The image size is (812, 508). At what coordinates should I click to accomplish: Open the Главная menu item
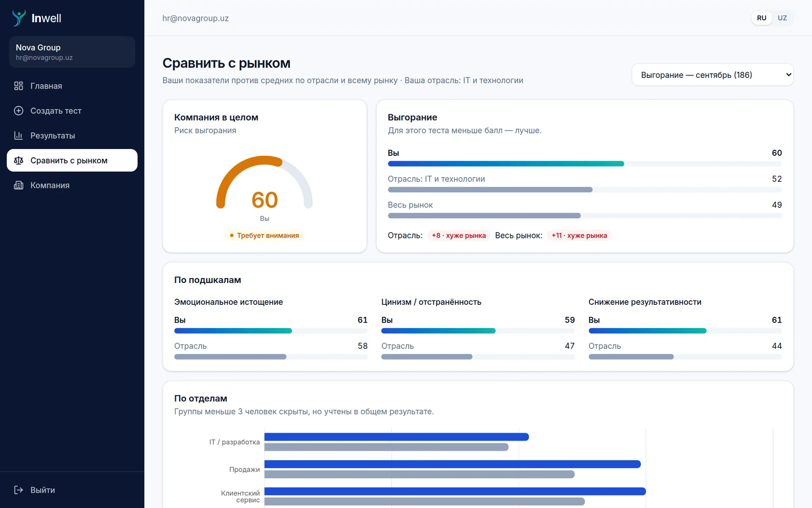(x=72, y=86)
